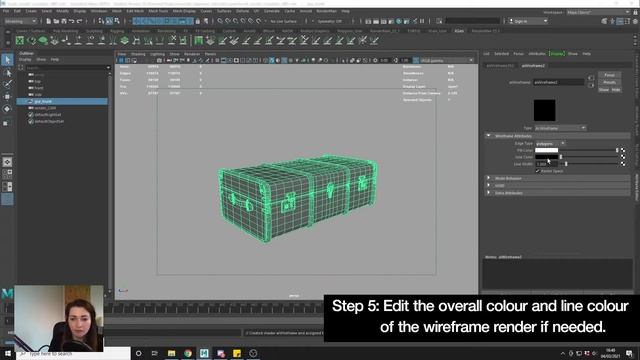Expand the Extra Attributes section
The width and height of the screenshot is (640, 360).
tap(489, 193)
